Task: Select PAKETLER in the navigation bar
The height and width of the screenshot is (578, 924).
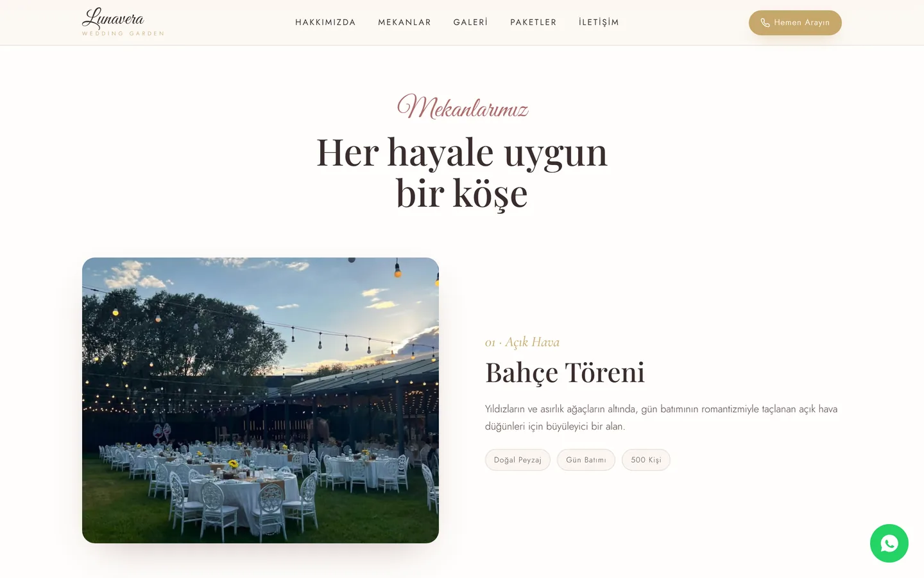Action: (x=533, y=22)
